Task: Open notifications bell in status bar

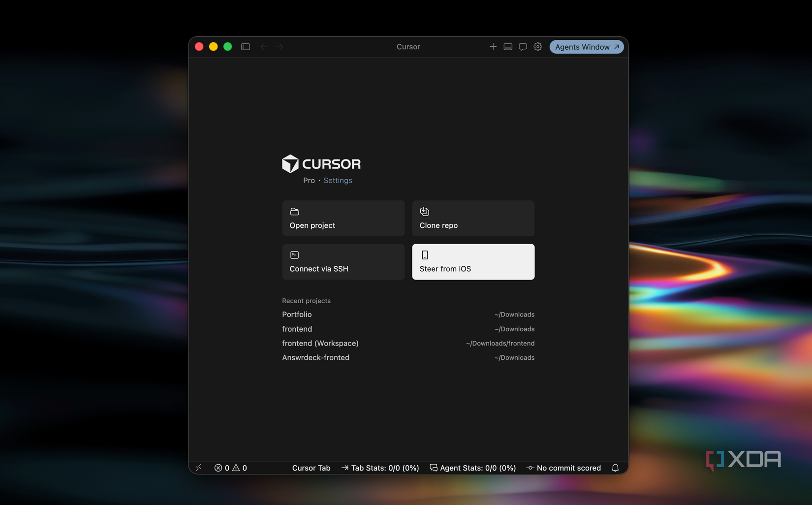Action: pyautogui.click(x=615, y=468)
